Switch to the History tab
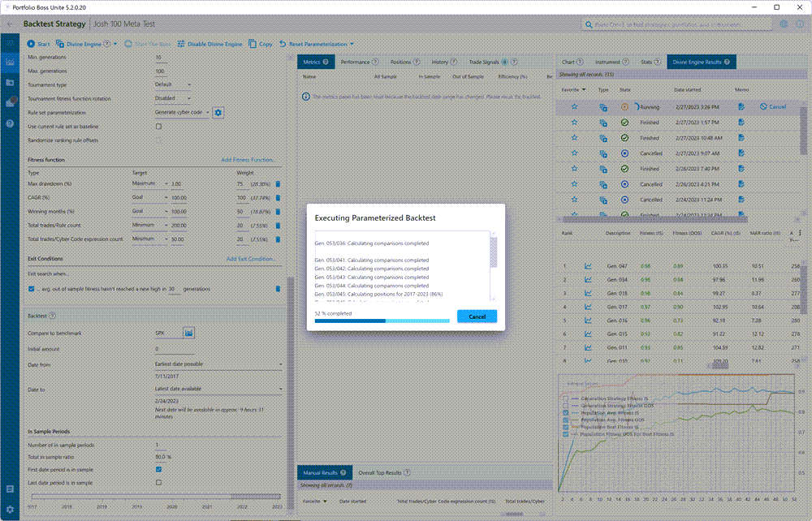 point(444,62)
